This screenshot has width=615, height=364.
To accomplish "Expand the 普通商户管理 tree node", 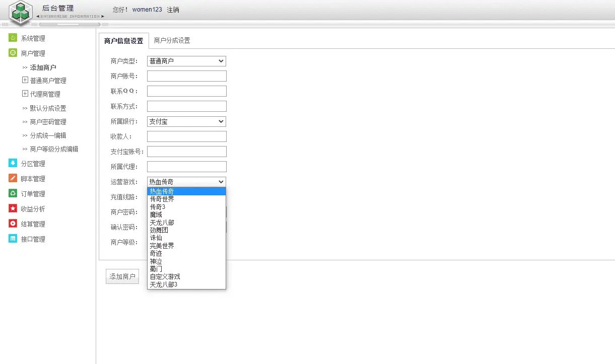I will tap(25, 80).
